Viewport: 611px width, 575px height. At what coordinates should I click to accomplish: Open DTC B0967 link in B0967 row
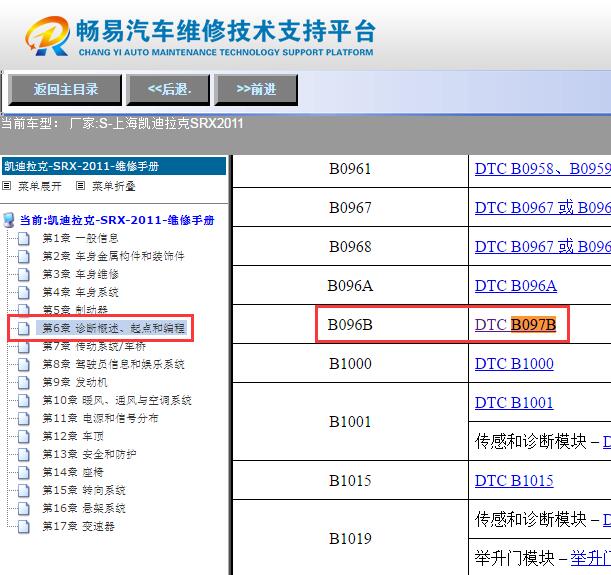pyautogui.click(x=543, y=208)
